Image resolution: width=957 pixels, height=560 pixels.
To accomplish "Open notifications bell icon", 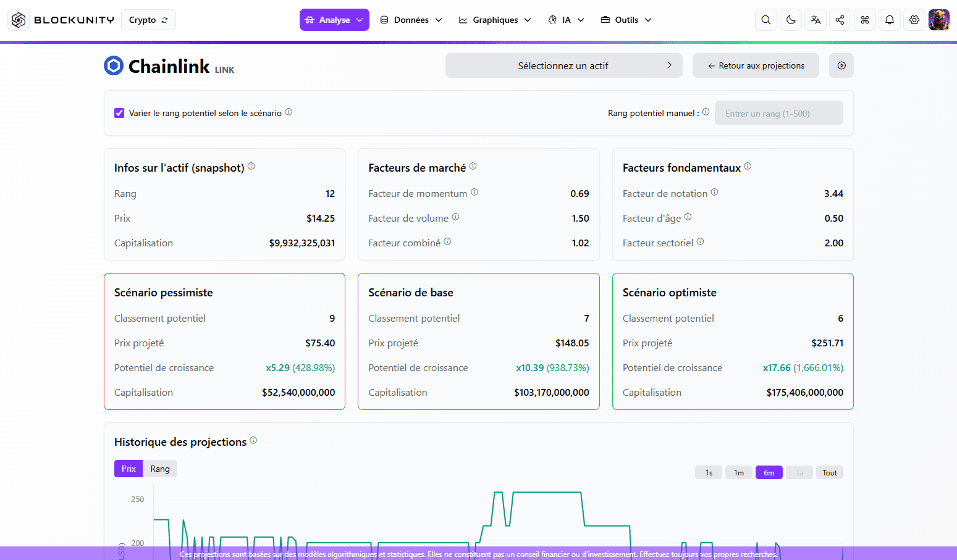I will tap(890, 20).
